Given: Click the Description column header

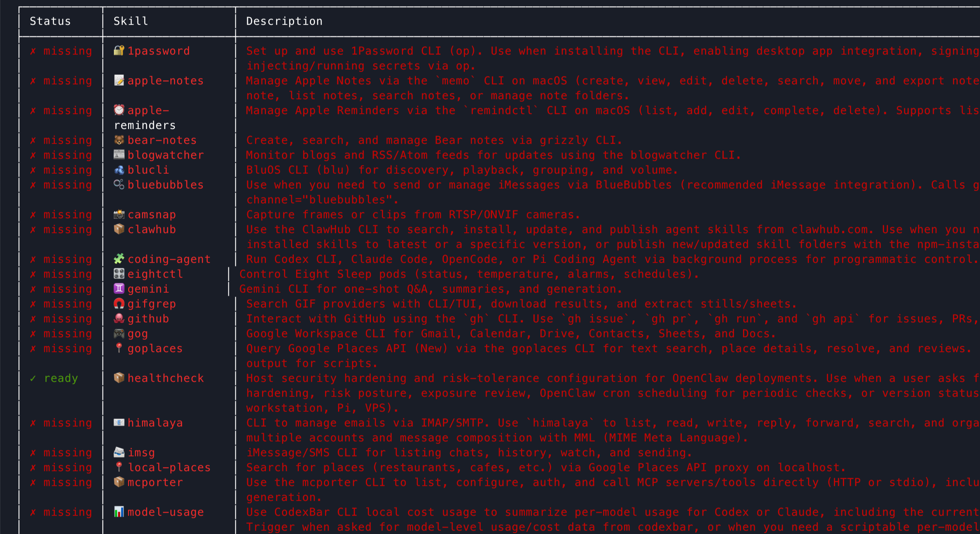Looking at the screenshot, I should coord(284,21).
